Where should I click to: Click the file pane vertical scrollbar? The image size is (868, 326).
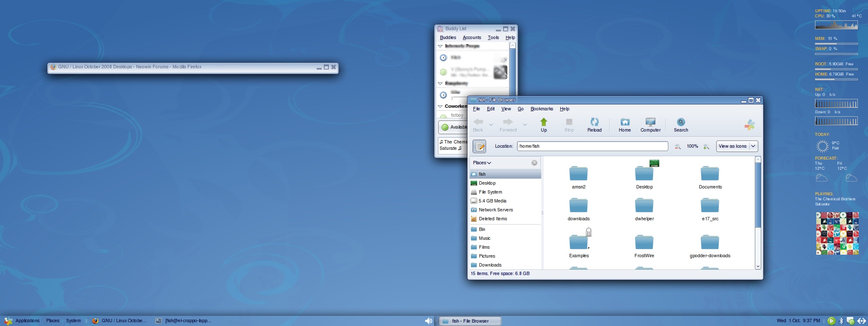click(758, 195)
